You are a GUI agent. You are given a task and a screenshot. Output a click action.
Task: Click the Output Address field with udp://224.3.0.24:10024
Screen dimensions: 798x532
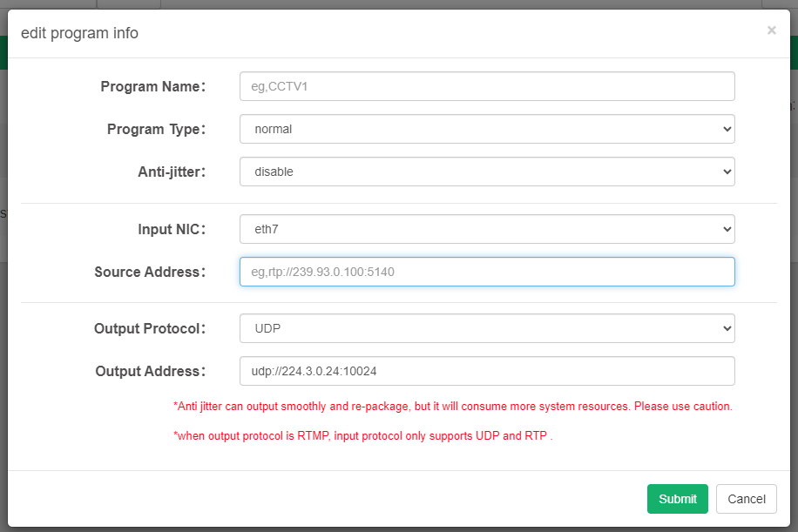pyautogui.click(x=486, y=371)
